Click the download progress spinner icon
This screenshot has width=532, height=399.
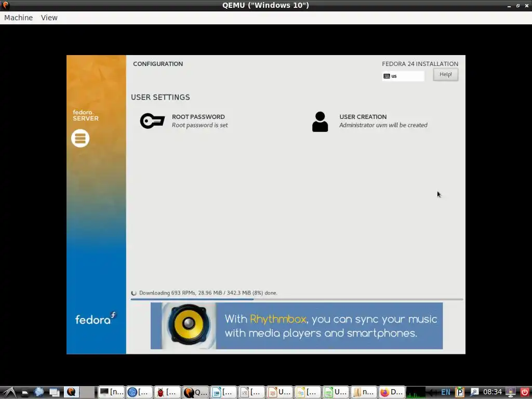click(x=134, y=293)
